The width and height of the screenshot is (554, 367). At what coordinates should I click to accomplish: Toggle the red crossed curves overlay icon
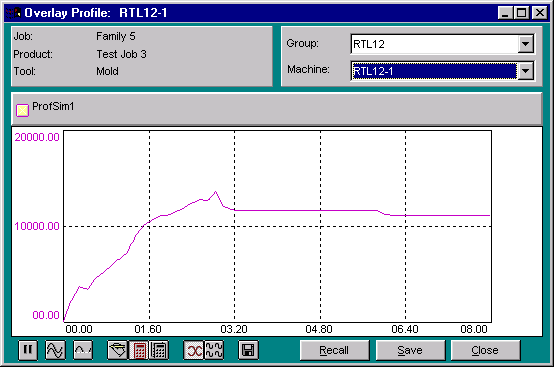194,350
